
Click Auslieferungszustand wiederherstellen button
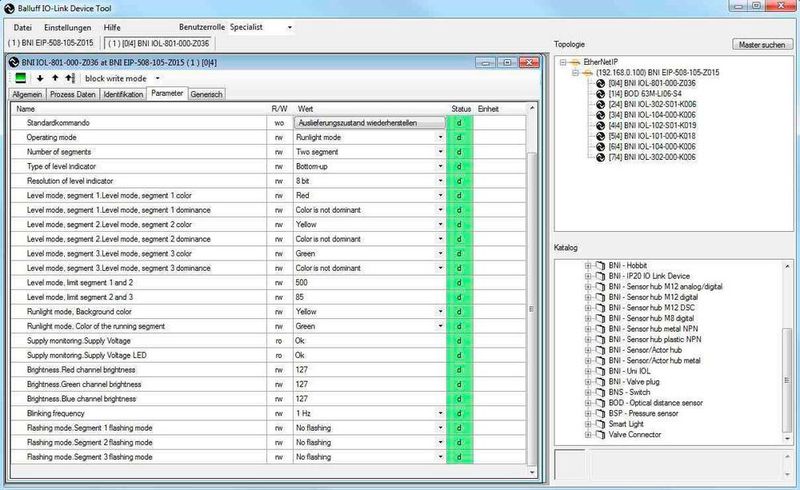pos(369,123)
